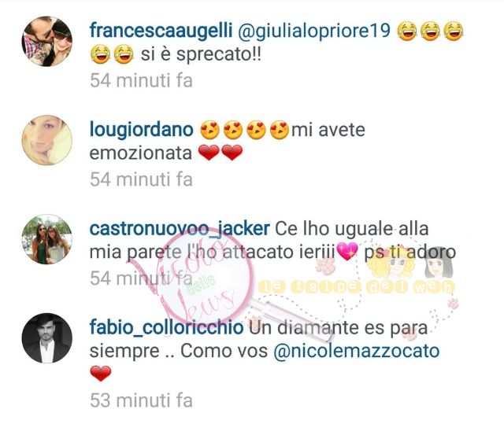Click the '54 minuti fa' under francescaaugelli
Viewport: 504px width, 424px height.
tap(142, 80)
